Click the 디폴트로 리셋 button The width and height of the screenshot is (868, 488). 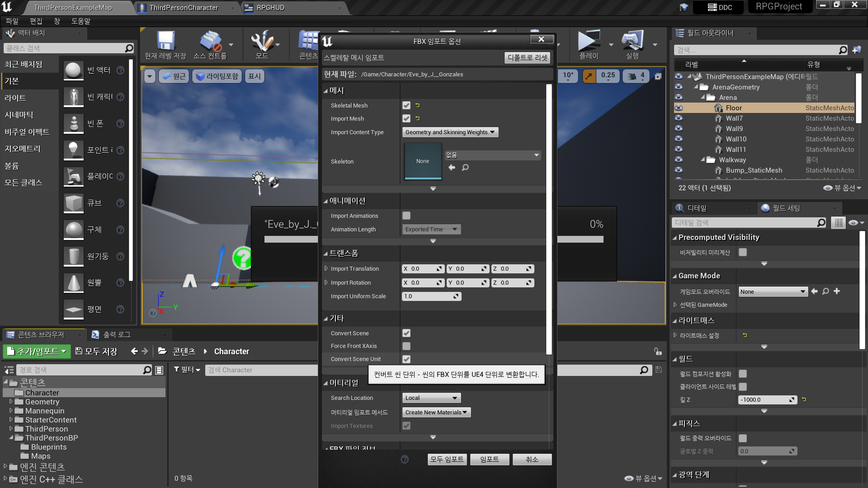(x=527, y=58)
